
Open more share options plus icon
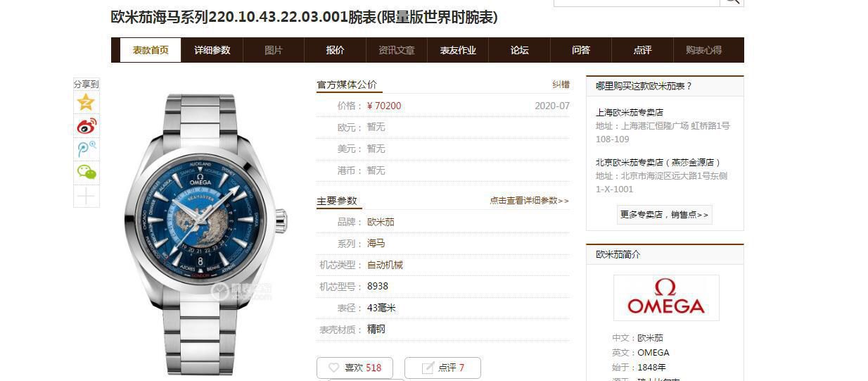[x=87, y=196]
